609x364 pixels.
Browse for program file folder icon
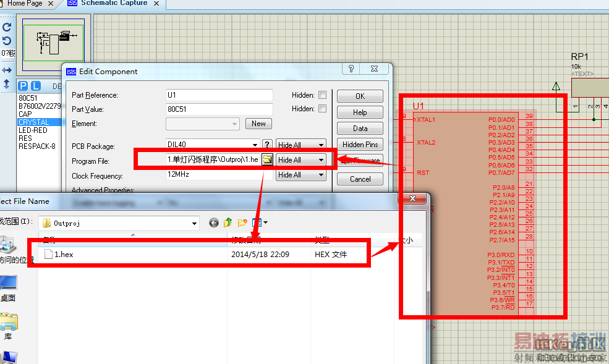267,159
